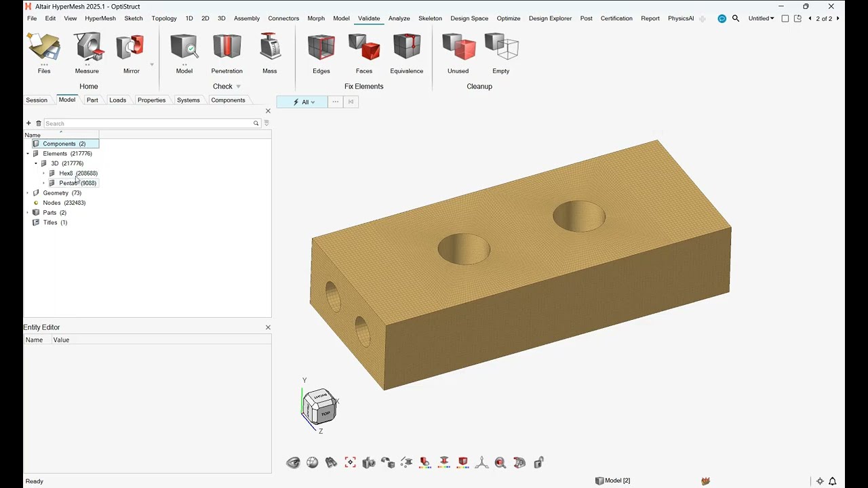Switch to the Optimize ribbon tab

click(509, 18)
